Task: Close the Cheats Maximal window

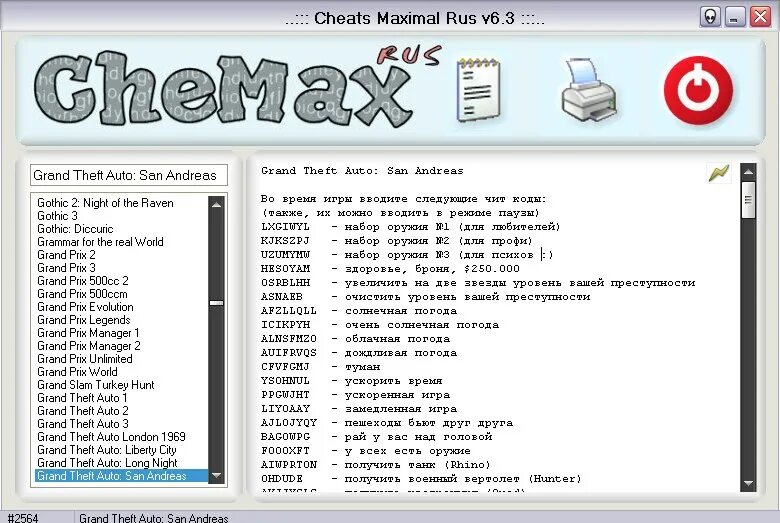Action: pyautogui.click(x=760, y=17)
